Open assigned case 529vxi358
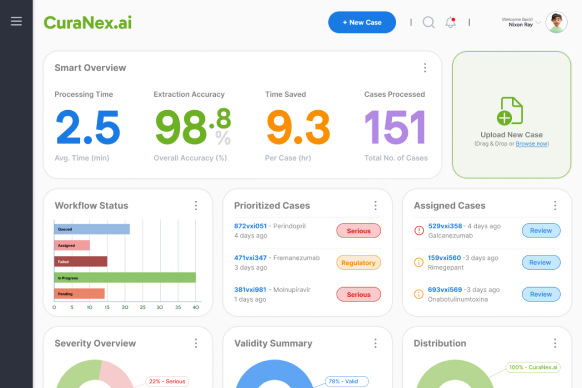The height and width of the screenshot is (388, 582). pos(445,226)
